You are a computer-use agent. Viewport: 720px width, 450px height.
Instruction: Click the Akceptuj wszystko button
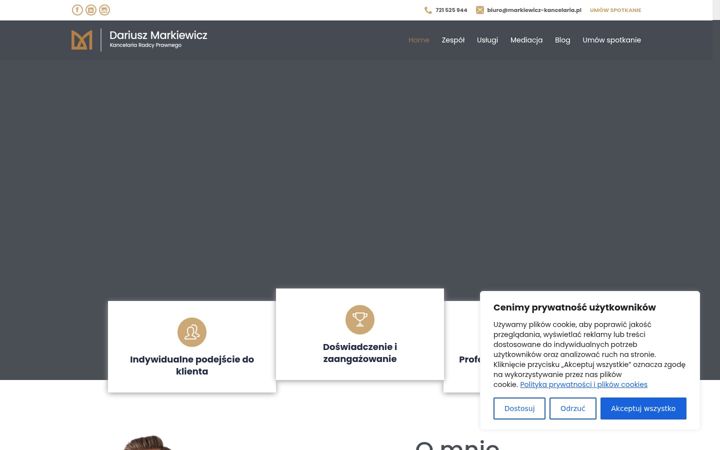click(x=643, y=408)
